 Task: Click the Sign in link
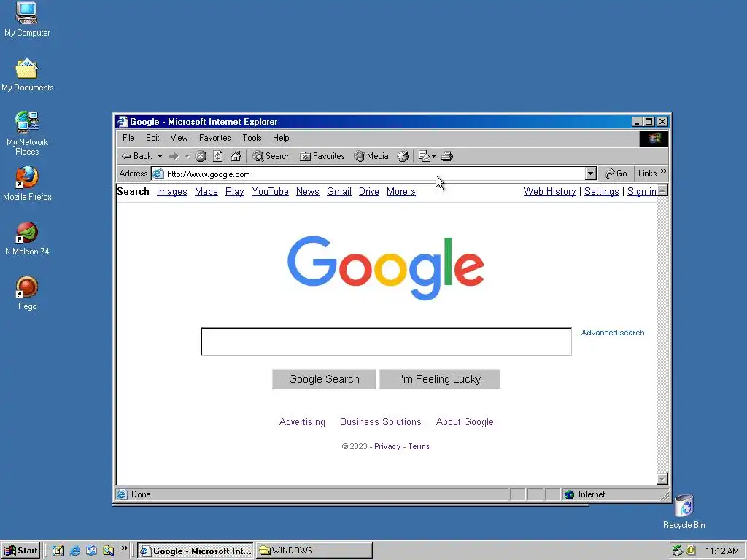click(642, 192)
